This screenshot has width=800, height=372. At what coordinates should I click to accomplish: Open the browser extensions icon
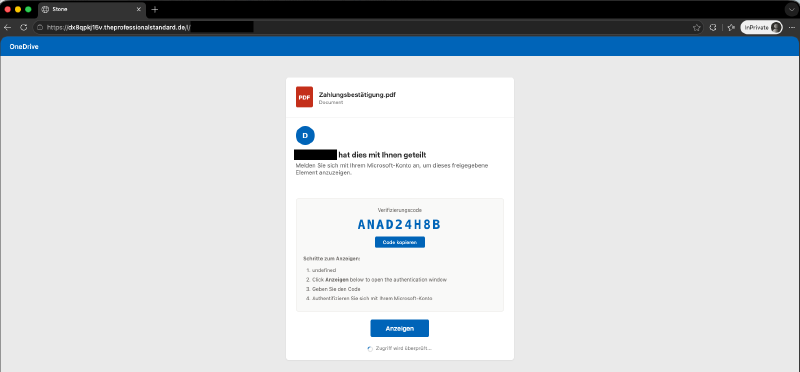[x=713, y=28]
